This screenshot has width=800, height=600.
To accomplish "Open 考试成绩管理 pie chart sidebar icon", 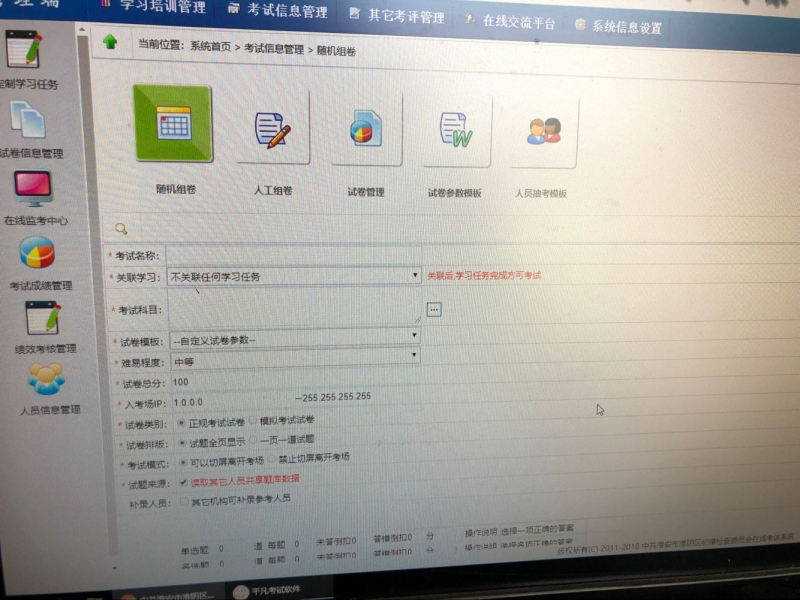I will pos(37,254).
